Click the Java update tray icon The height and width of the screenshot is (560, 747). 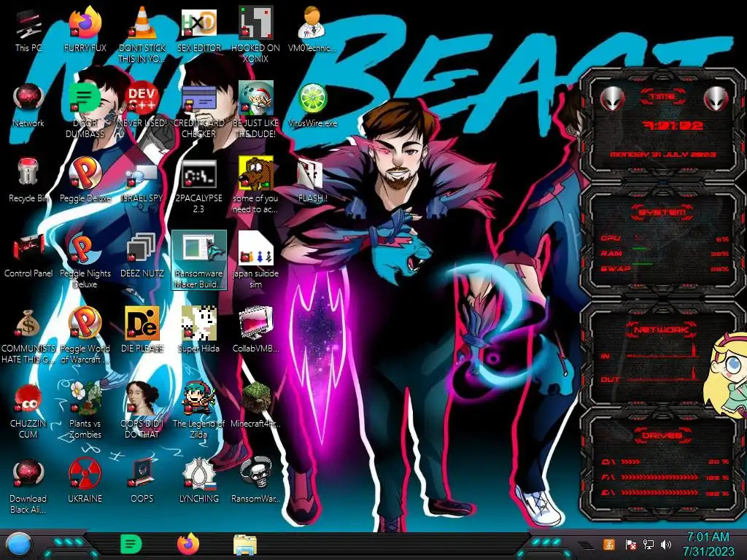pos(609,544)
